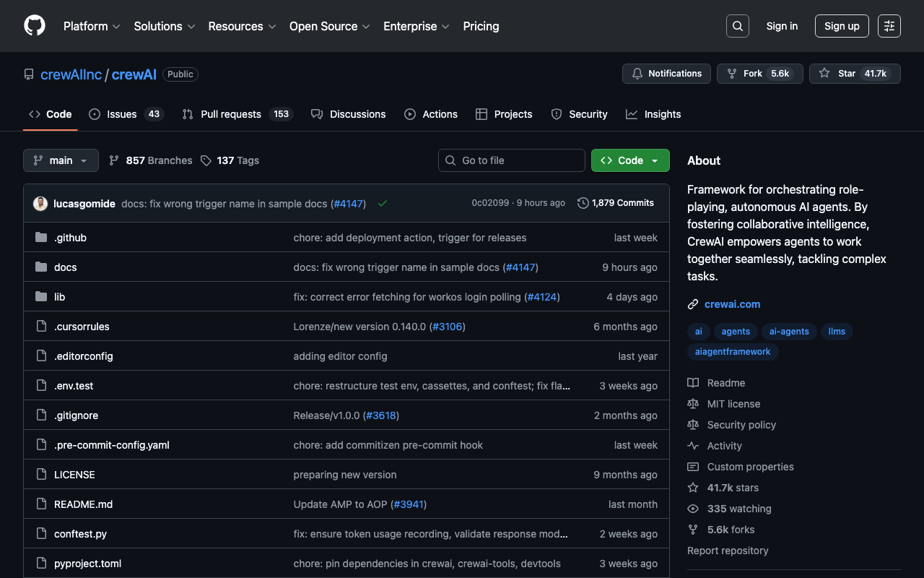The width and height of the screenshot is (924, 578).
Task: Open the green Code dropdown
Action: [x=630, y=160]
